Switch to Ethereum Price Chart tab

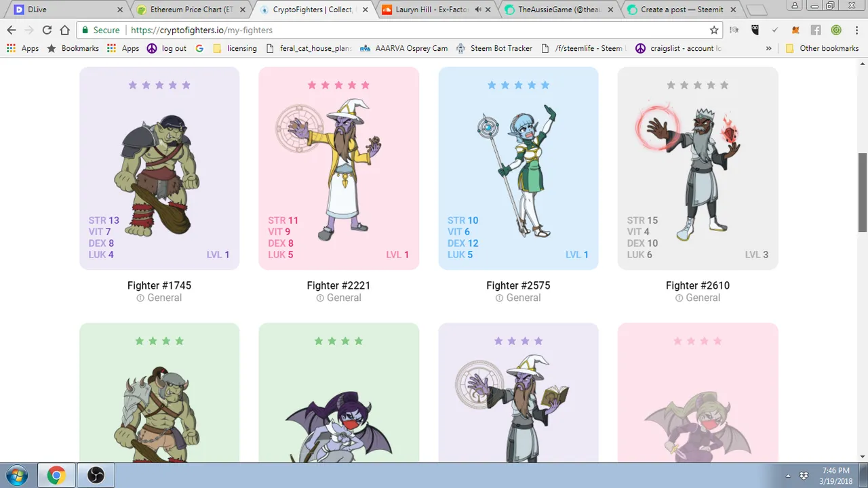click(190, 9)
